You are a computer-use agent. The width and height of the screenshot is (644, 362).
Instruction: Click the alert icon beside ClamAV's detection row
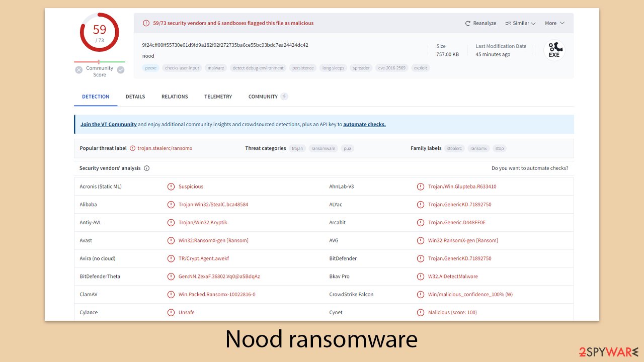(x=171, y=294)
